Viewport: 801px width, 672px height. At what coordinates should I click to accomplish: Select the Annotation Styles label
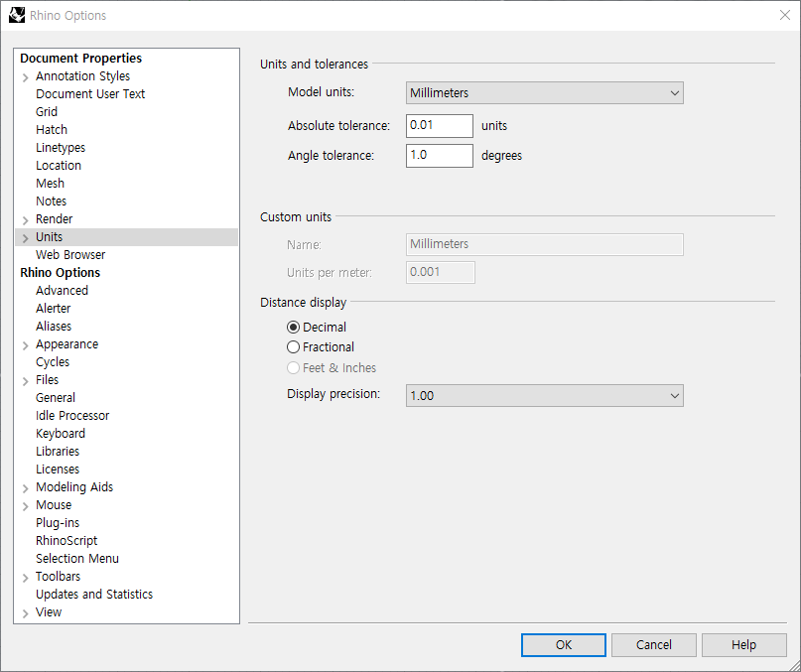click(x=82, y=76)
